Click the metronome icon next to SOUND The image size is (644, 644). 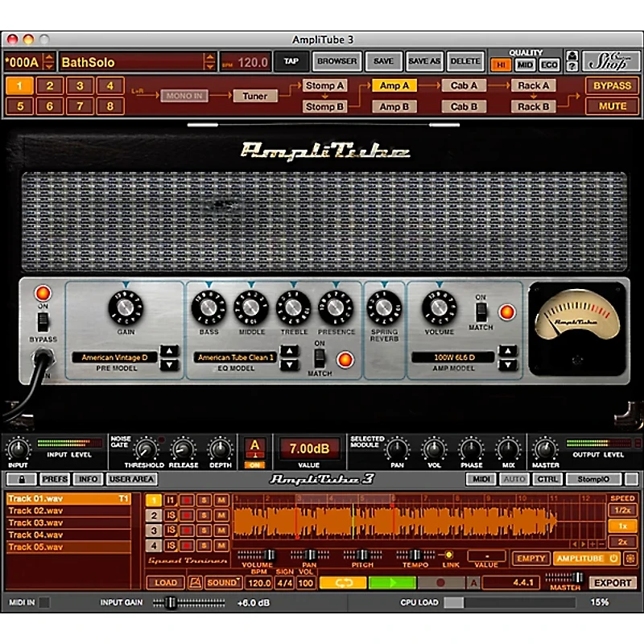pyautogui.click(x=196, y=582)
